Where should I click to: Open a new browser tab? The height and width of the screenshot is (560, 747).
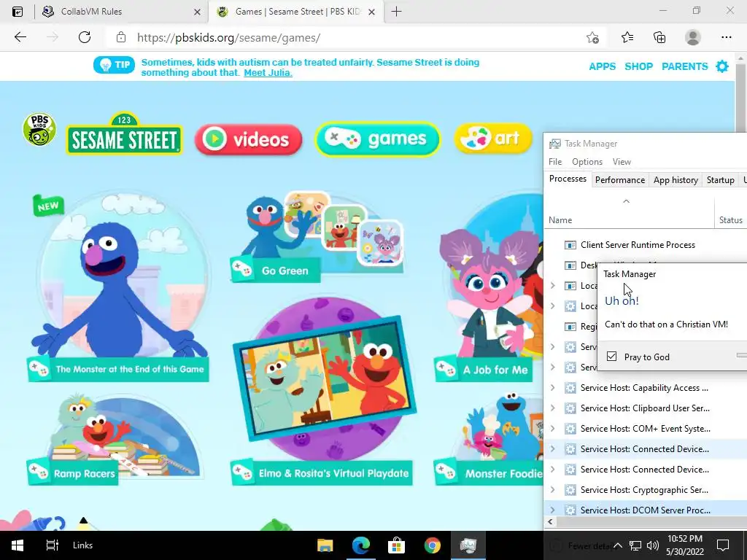[x=396, y=12]
